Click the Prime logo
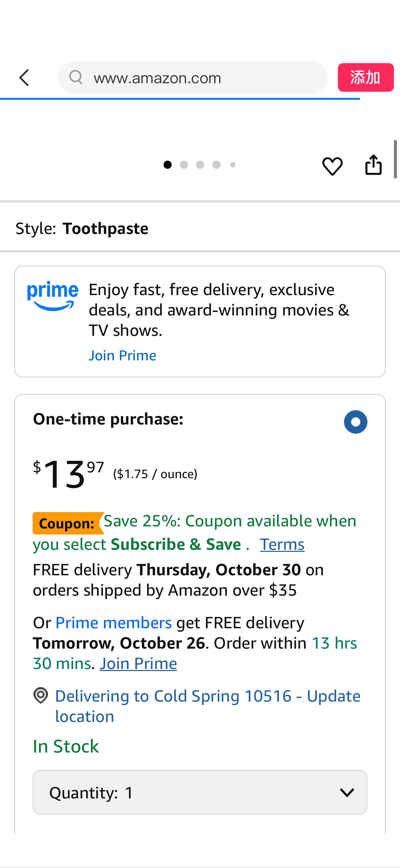 point(53,295)
